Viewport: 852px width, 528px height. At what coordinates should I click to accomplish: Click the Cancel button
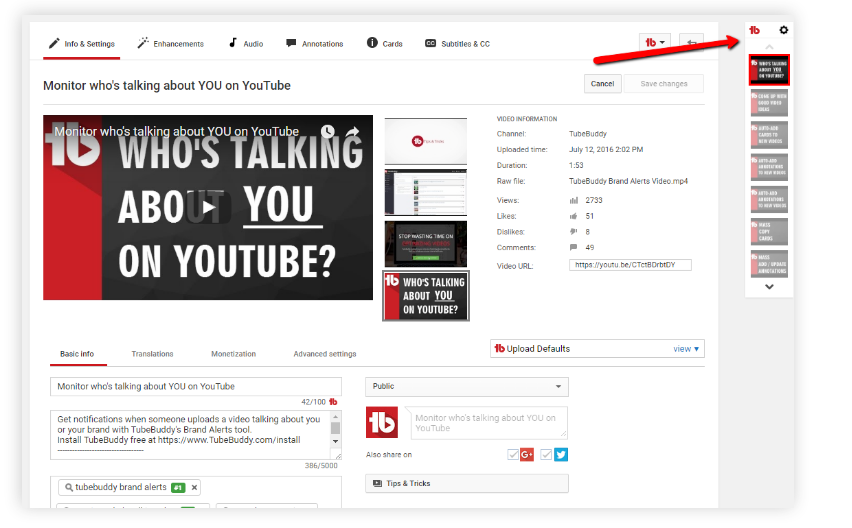coord(602,84)
